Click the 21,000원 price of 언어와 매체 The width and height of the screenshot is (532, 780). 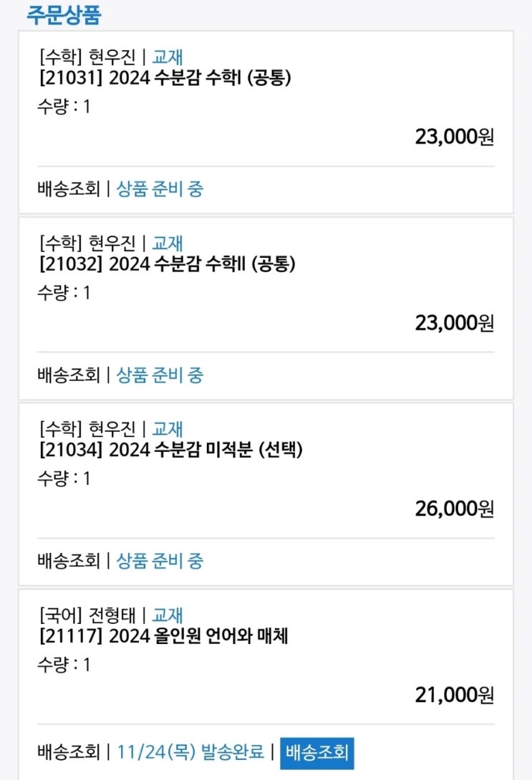(x=454, y=695)
